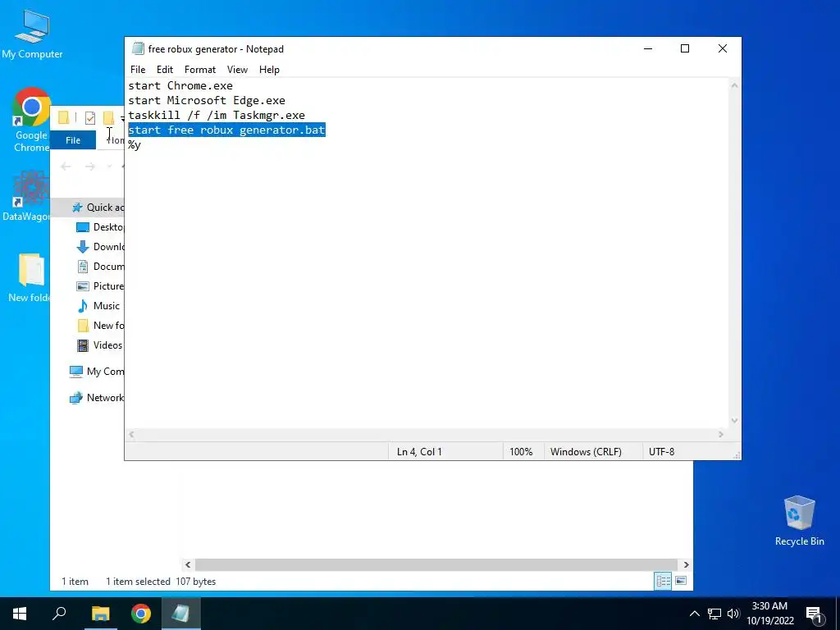
Task: Click the Music note icon in sidebar
Action: (83, 306)
